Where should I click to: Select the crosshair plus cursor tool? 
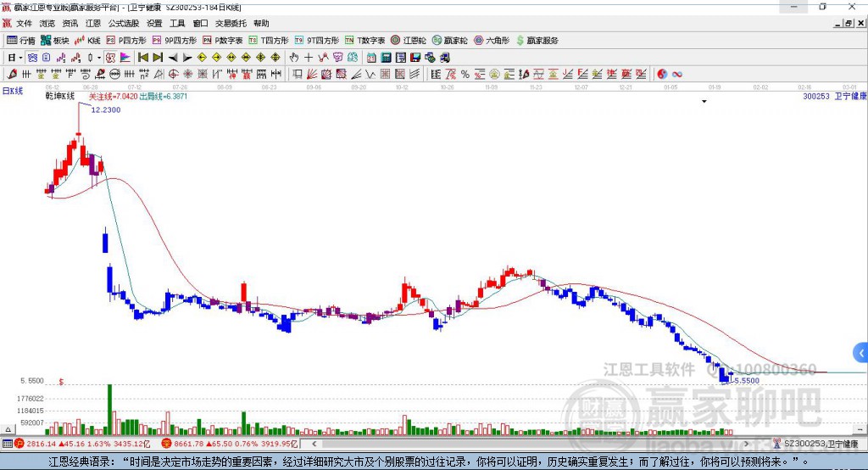309,58
